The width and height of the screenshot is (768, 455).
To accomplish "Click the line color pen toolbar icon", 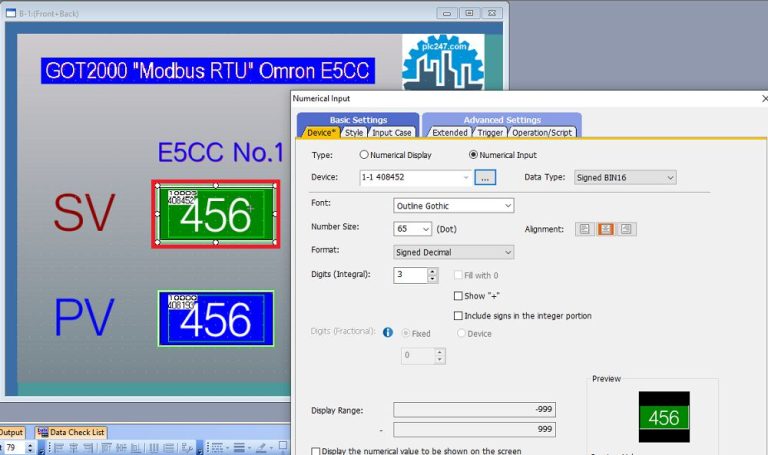I will click(x=262, y=448).
